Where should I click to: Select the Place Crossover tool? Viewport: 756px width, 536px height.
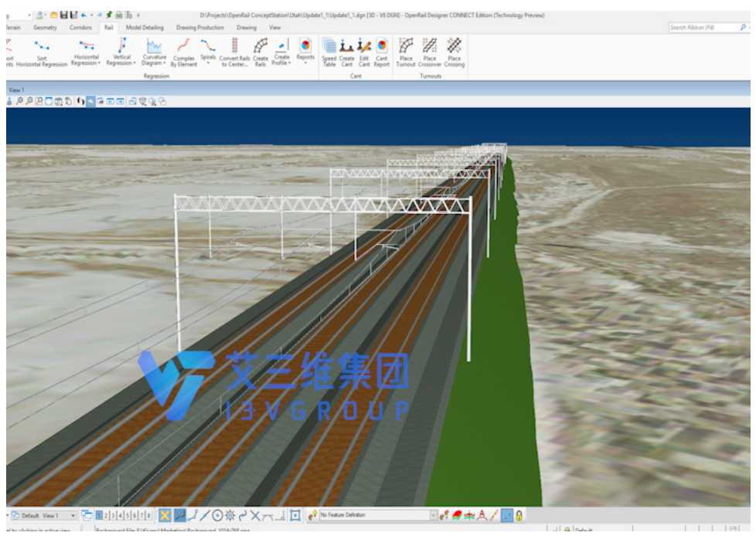pyautogui.click(x=430, y=53)
